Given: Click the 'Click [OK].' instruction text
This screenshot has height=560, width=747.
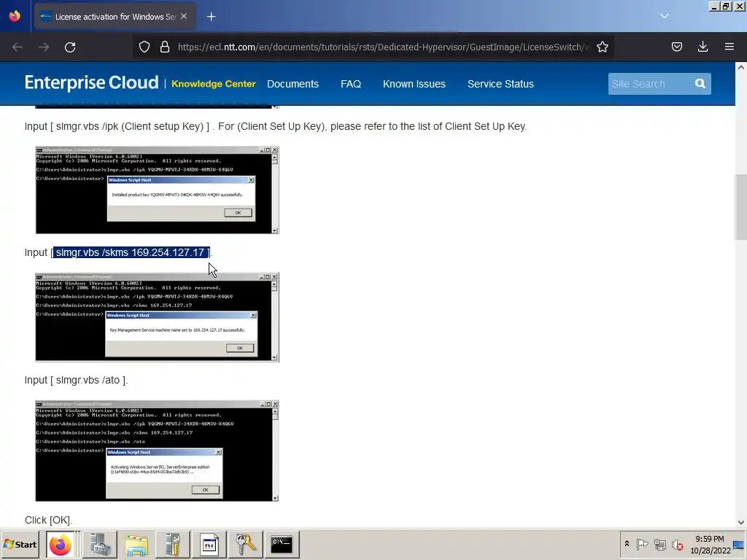Looking at the screenshot, I should tap(49, 520).
